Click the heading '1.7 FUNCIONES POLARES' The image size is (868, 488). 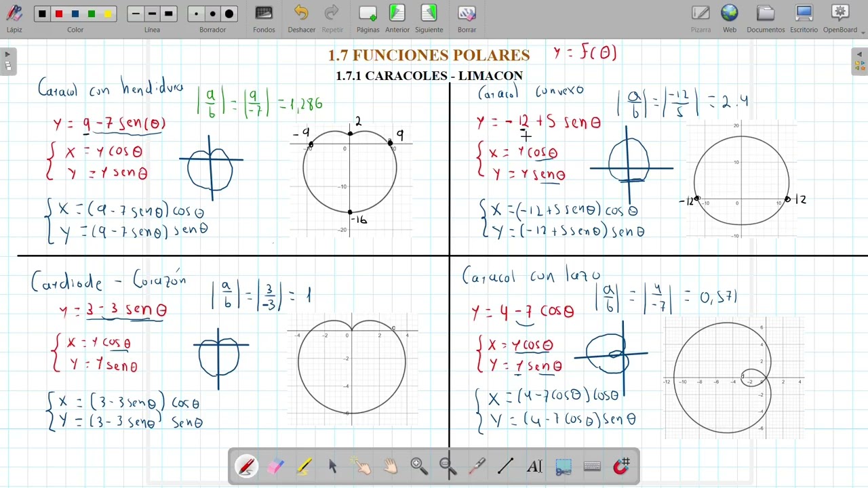click(x=429, y=56)
